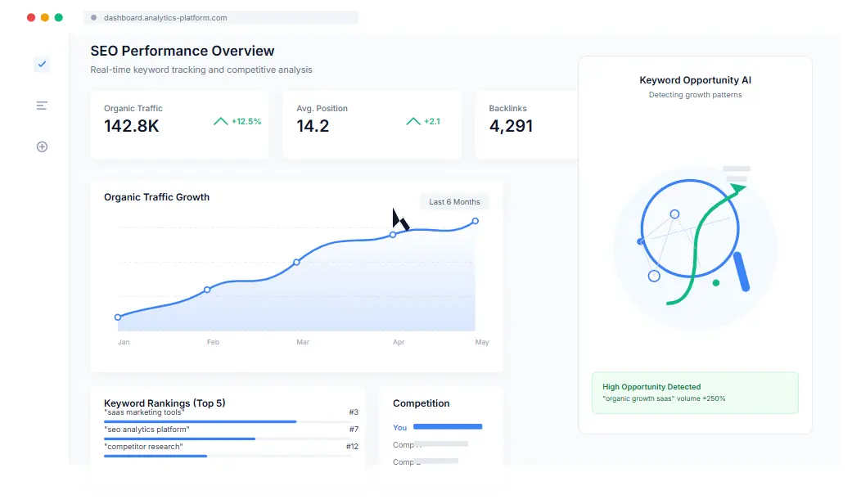852x504 pixels.
Task: Click the green maximize window button
Action: [x=59, y=17]
